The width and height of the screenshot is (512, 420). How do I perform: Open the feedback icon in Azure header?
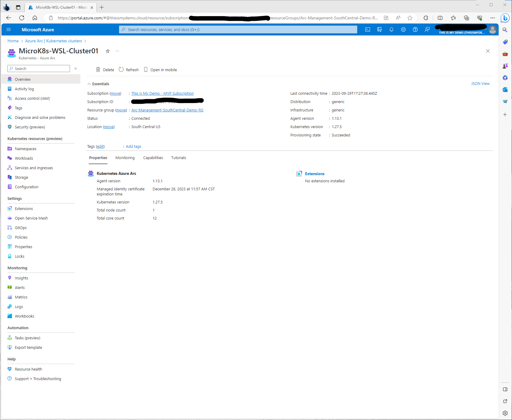pos(427,29)
